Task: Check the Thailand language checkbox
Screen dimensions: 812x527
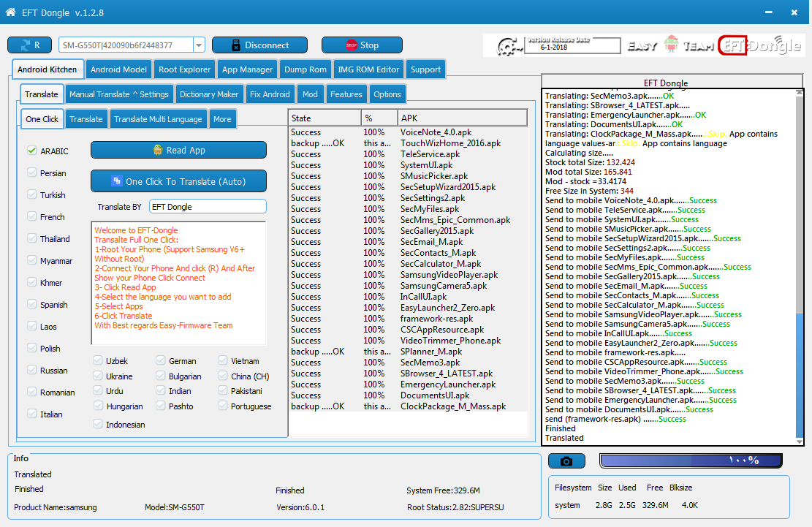Action: 32,238
